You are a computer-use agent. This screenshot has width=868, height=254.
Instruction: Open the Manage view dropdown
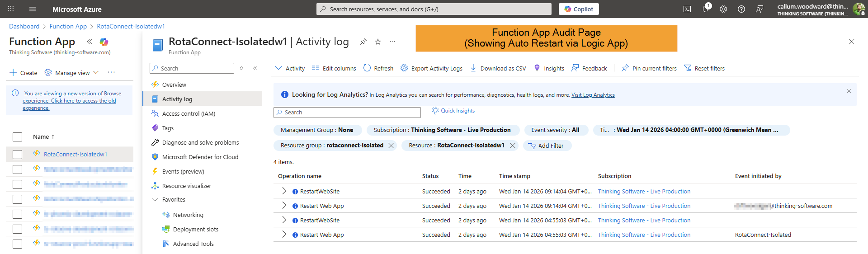[x=72, y=73]
